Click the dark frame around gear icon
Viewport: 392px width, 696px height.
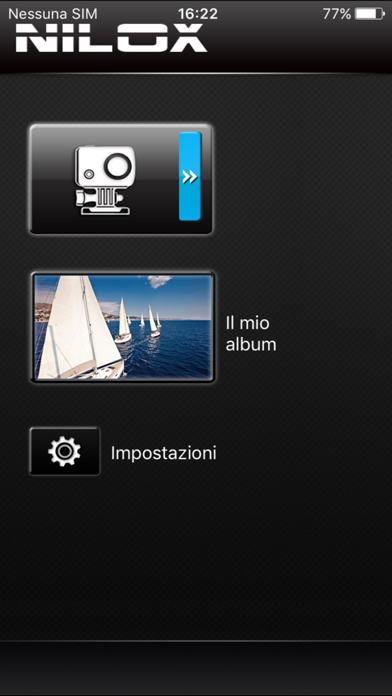point(65,451)
